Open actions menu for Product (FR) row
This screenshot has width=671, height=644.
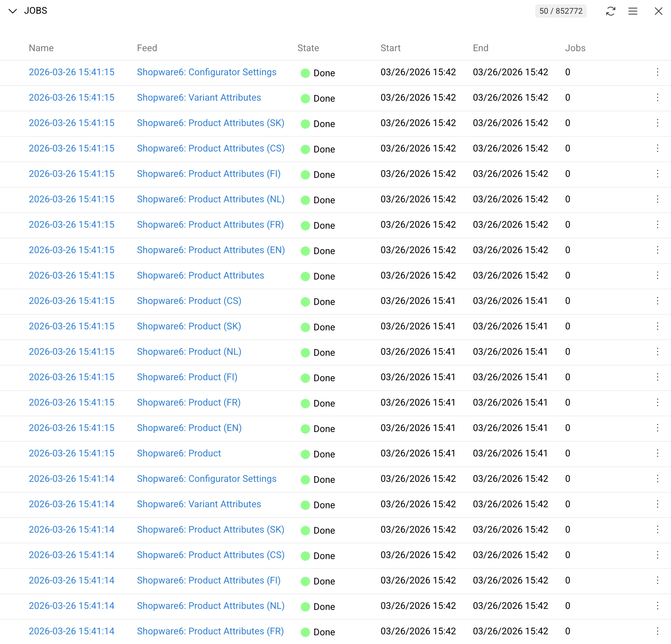coord(657,402)
